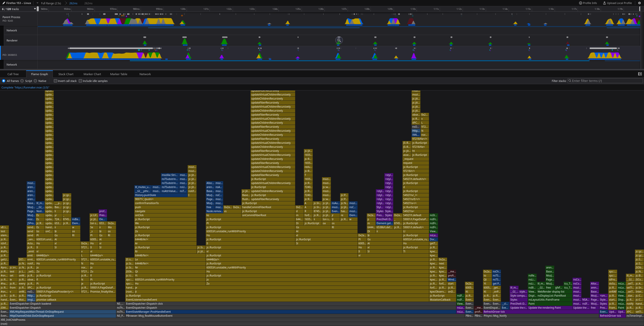Screen dimensions: 644x326
Task: Open settings via the gear icon
Action: point(639,3)
